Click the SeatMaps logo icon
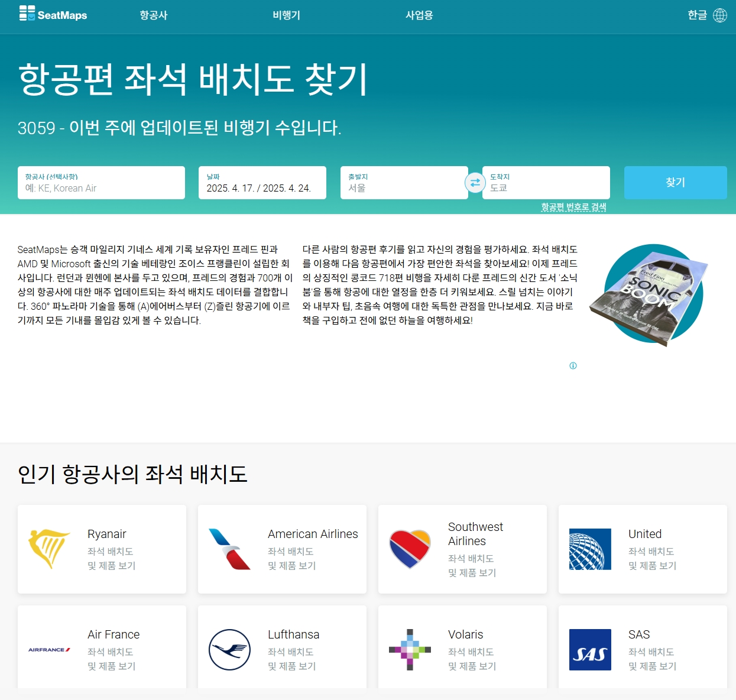Image resolution: width=736 pixels, height=700 pixels. 27,13
